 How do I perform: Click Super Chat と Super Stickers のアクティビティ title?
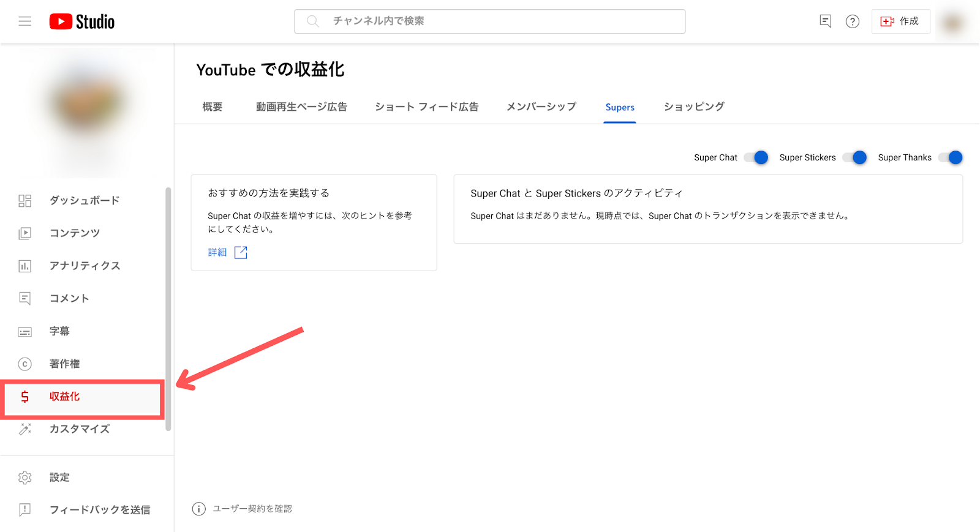pos(576,193)
